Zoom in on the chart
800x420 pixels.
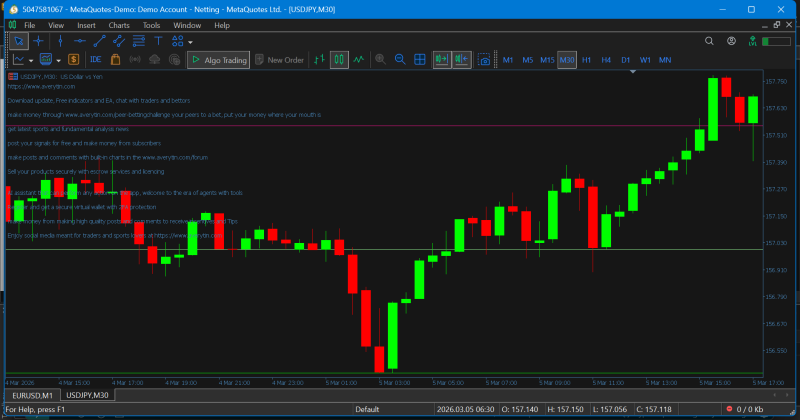[381, 60]
